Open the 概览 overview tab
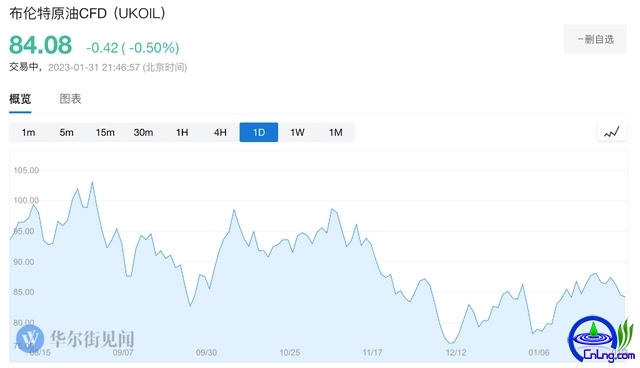The image size is (640, 368). 20,99
